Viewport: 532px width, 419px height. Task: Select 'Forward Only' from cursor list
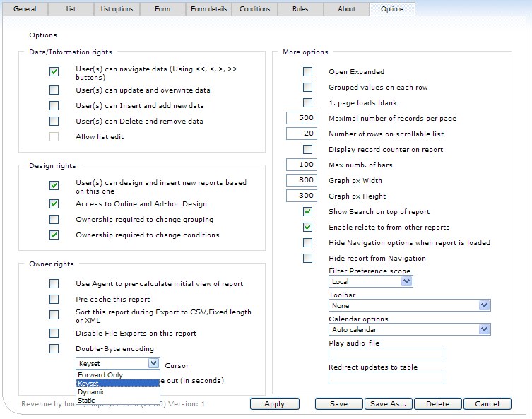101,375
